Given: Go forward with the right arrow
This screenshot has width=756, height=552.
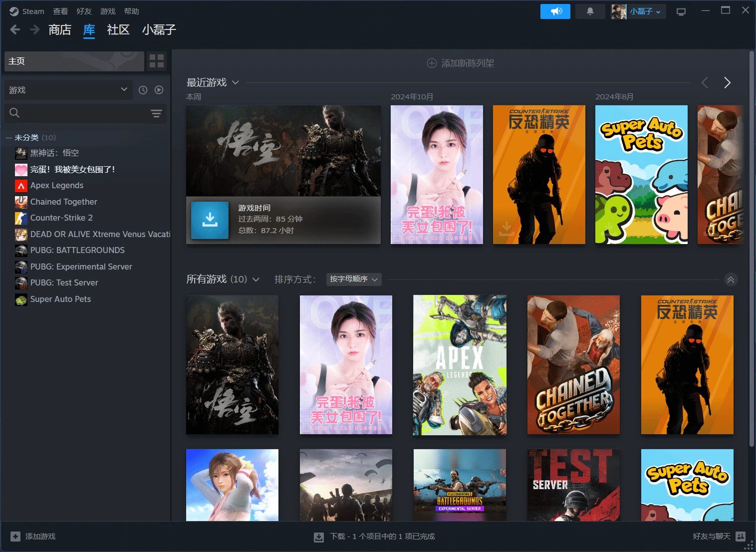Looking at the screenshot, I should point(34,30).
